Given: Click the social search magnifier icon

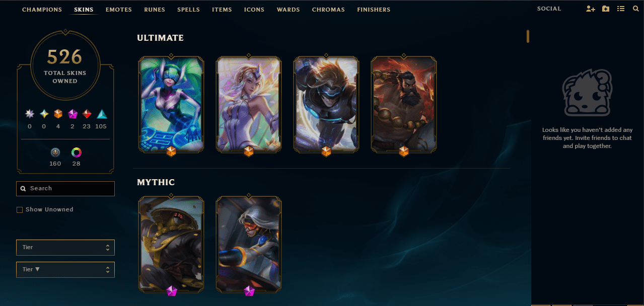Looking at the screenshot, I should click(x=635, y=9).
